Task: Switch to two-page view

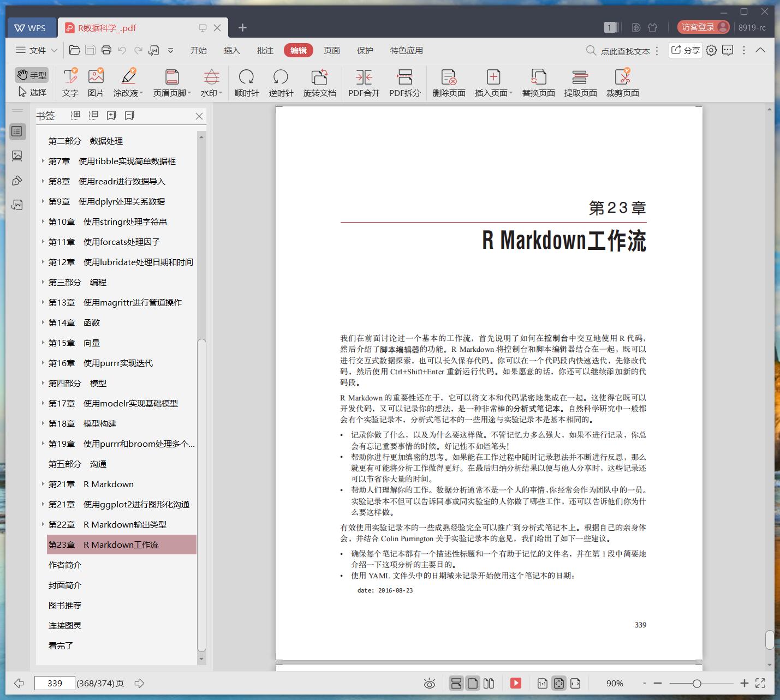Action: (489, 683)
